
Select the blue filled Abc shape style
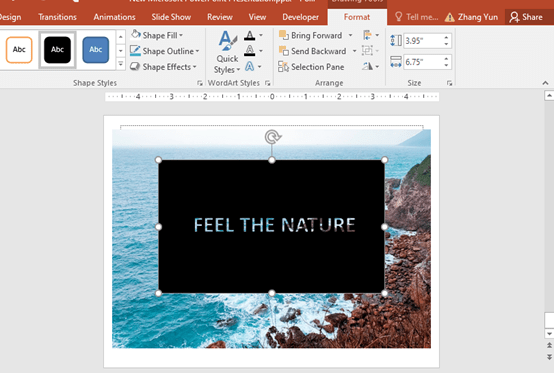96,50
